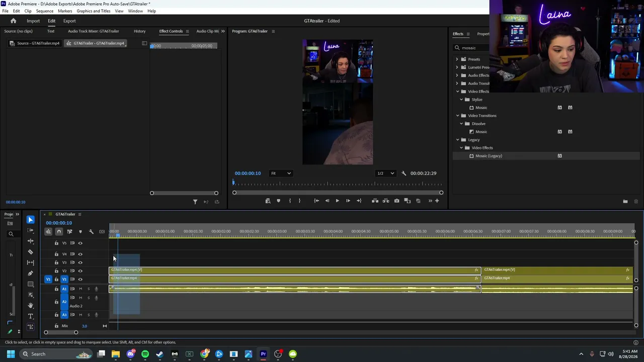Enable voice-over record on A3

(97, 315)
